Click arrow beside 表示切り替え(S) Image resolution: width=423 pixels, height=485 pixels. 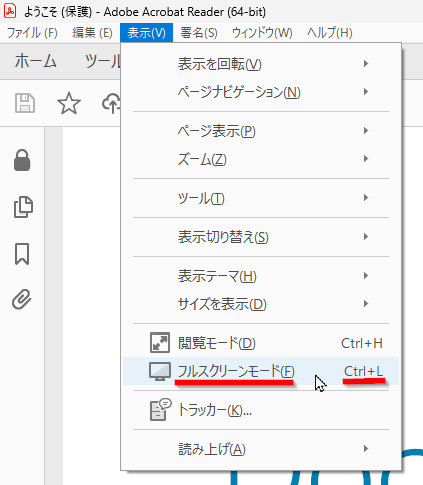tap(366, 237)
